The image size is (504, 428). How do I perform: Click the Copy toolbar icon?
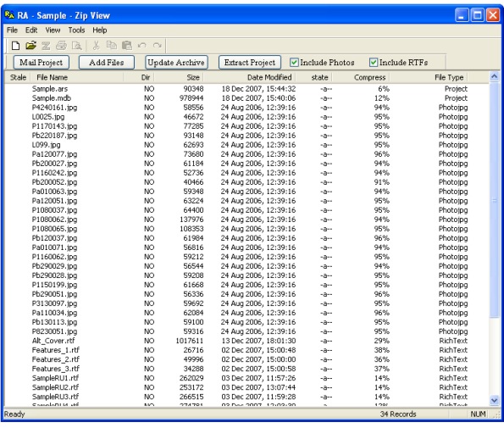click(111, 46)
